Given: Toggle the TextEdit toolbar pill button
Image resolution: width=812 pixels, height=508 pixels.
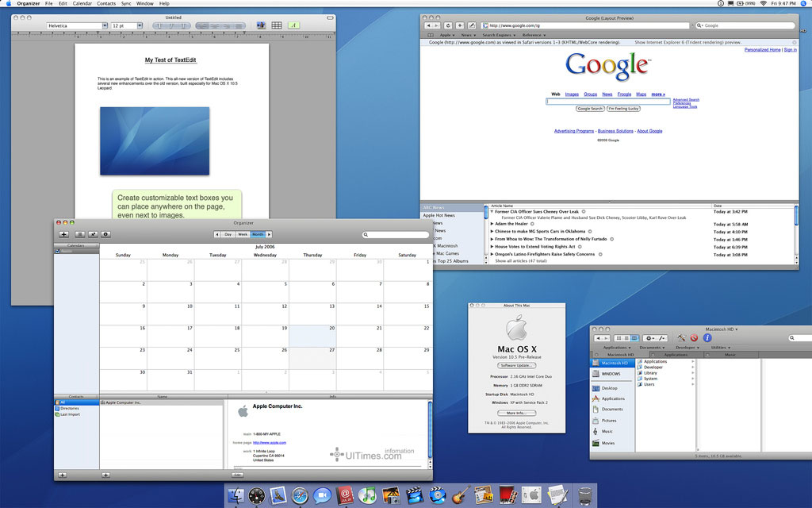Looking at the screenshot, I should (x=330, y=17).
